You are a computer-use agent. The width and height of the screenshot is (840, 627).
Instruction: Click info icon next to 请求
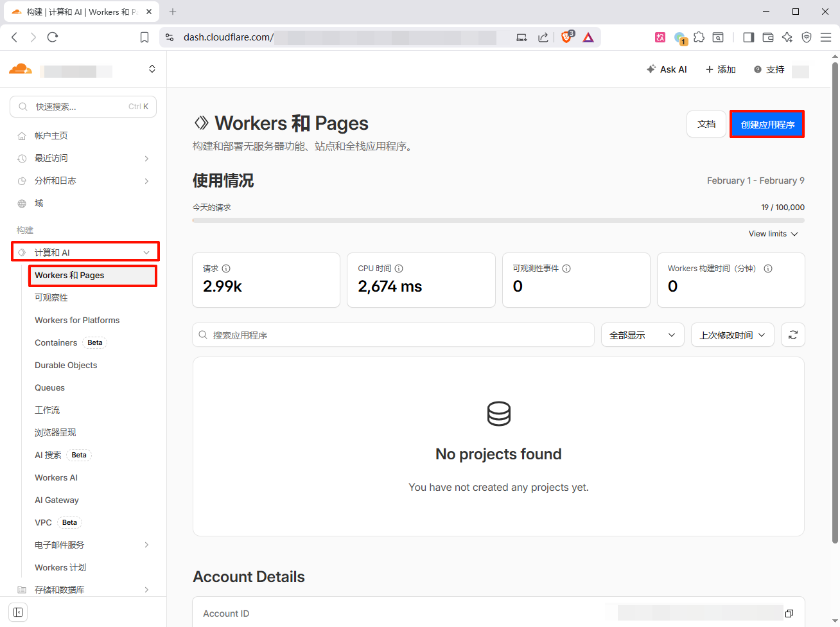tap(226, 269)
